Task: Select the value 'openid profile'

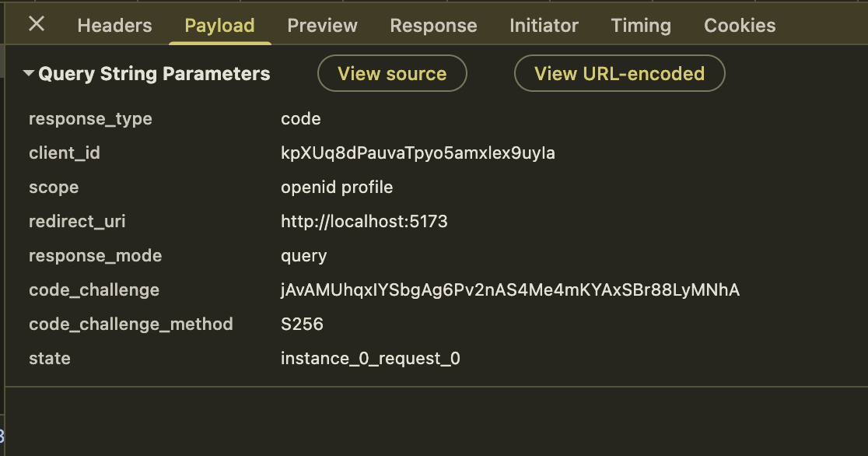Action: pos(337,188)
